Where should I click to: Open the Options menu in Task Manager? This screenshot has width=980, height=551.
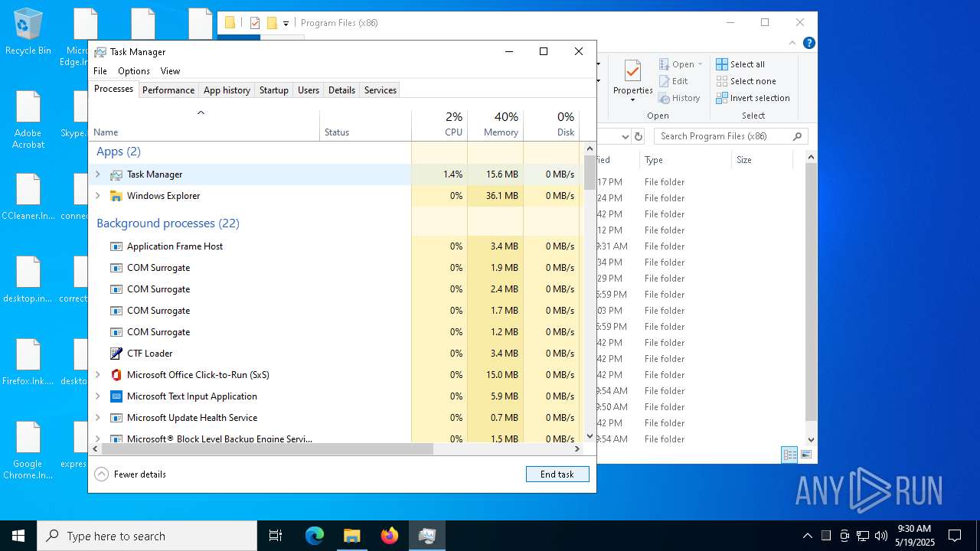click(134, 71)
